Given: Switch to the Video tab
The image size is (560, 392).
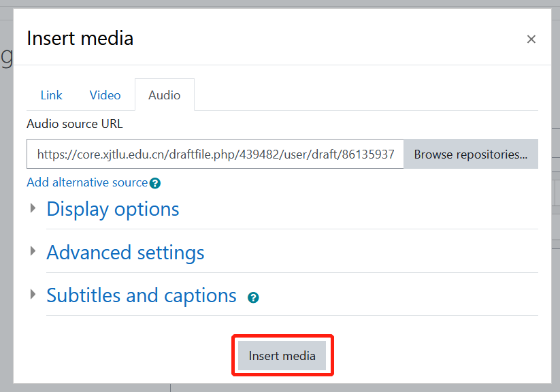Looking at the screenshot, I should (x=105, y=95).
